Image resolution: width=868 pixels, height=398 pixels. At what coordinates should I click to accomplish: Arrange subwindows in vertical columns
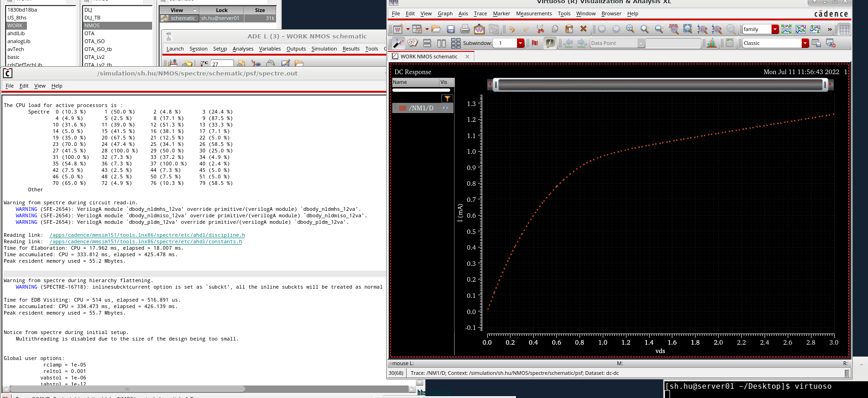(x=441, y=43)
